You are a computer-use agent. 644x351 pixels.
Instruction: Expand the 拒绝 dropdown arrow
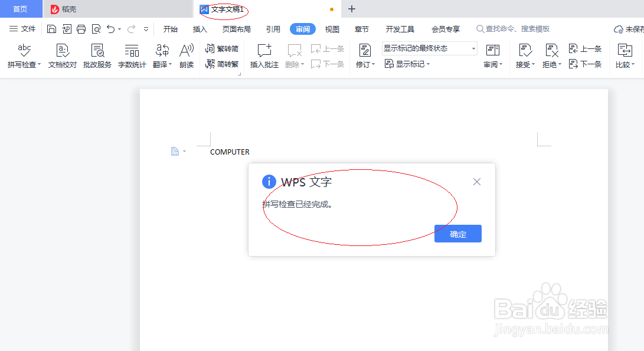560,64
